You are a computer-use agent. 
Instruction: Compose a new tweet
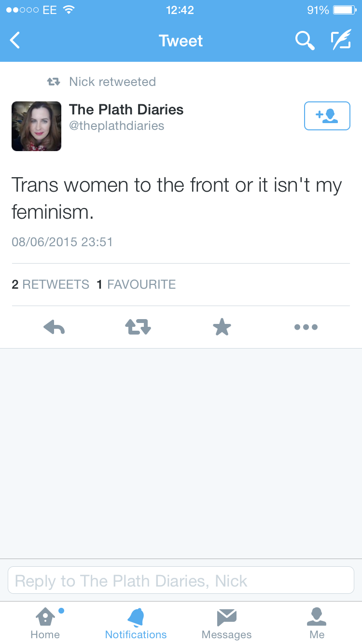[x=340, y=41]
